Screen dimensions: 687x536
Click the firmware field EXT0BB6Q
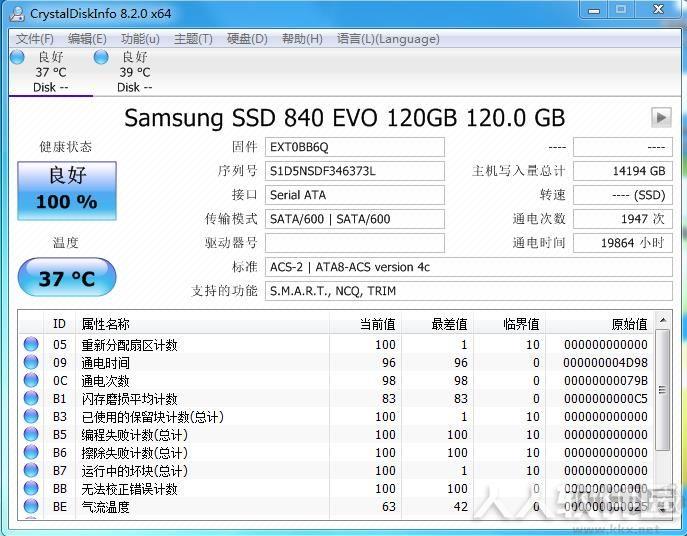tap(354, 147)
